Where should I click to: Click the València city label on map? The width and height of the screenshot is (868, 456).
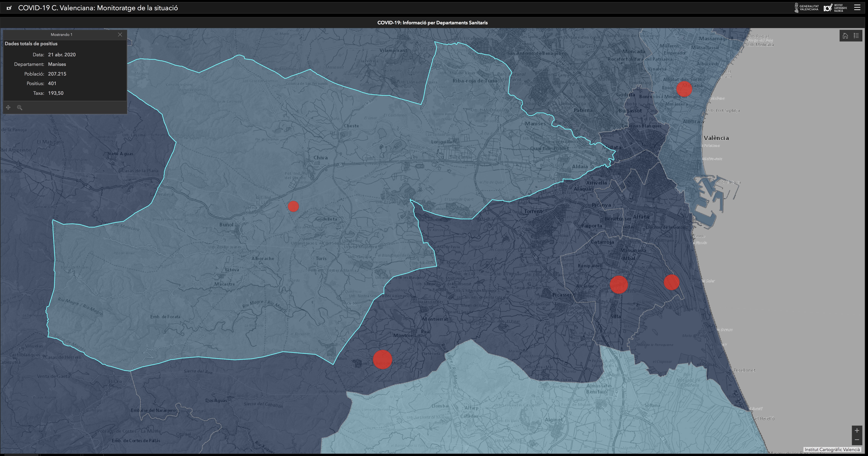point(716,138)
